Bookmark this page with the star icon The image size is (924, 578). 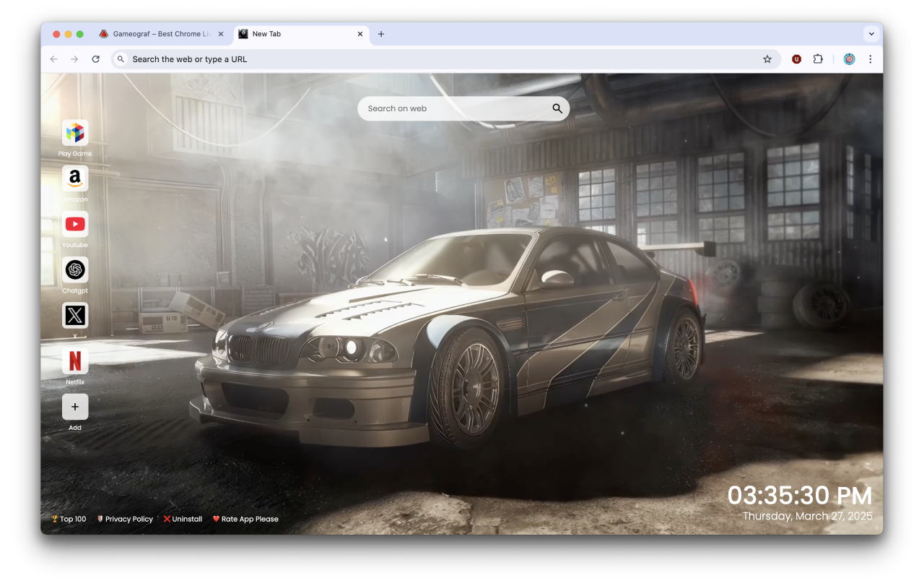pos(767,59)
